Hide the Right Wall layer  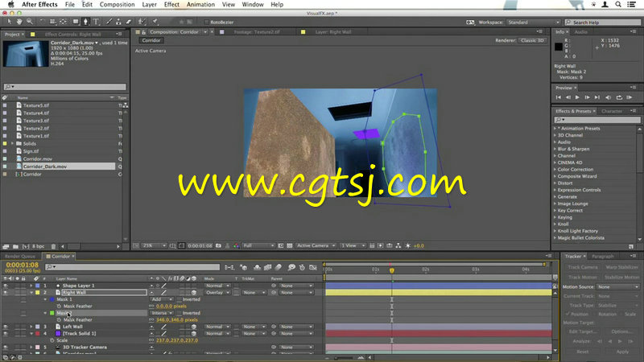point(6,293)
